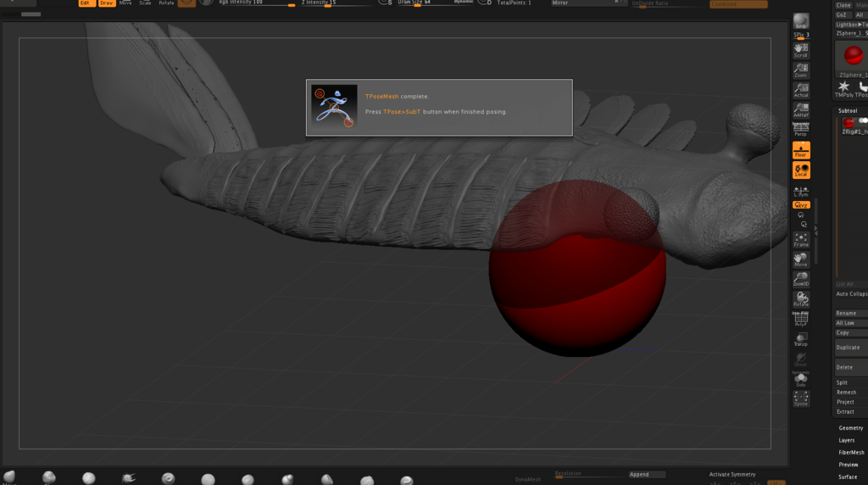Toggle Local transformations button

click(800, 170)
